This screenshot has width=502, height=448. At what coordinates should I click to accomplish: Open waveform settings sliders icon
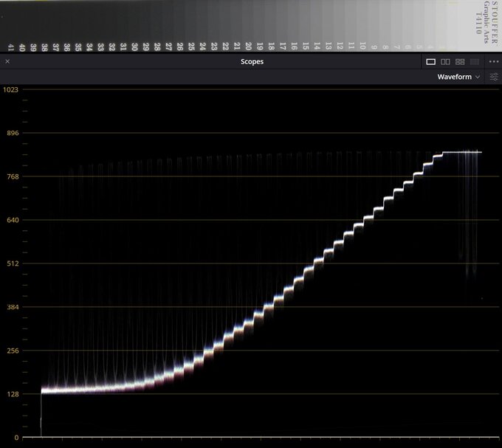coord(494,77)
